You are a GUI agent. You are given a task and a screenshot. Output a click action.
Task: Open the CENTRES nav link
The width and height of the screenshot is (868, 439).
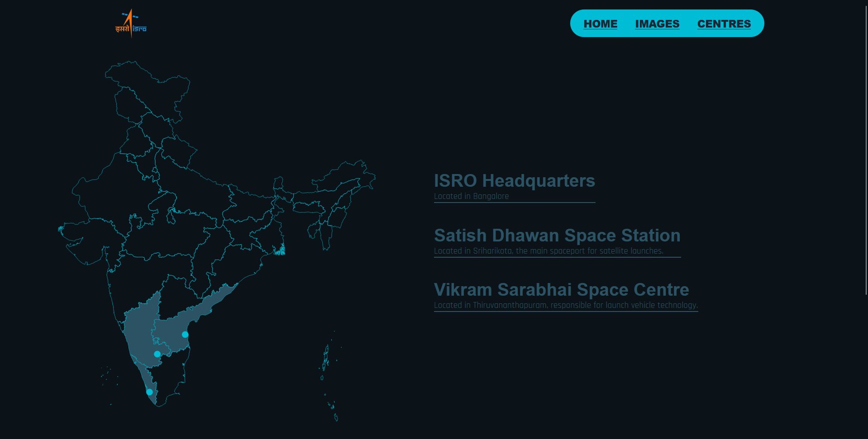[x=724, y=24]
